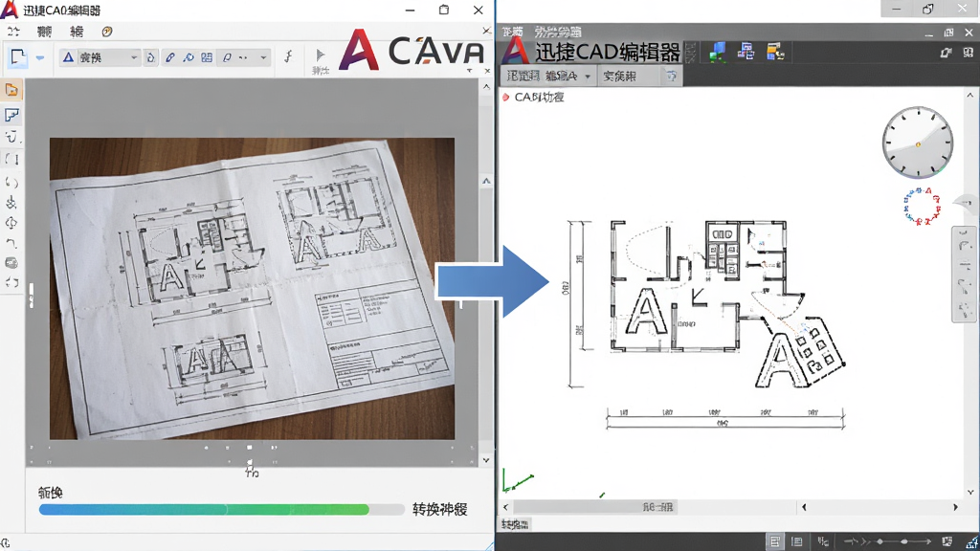Adjust the zoom slider in right status bar
This screenshot has height=551, width=980.
coord(887,541)
